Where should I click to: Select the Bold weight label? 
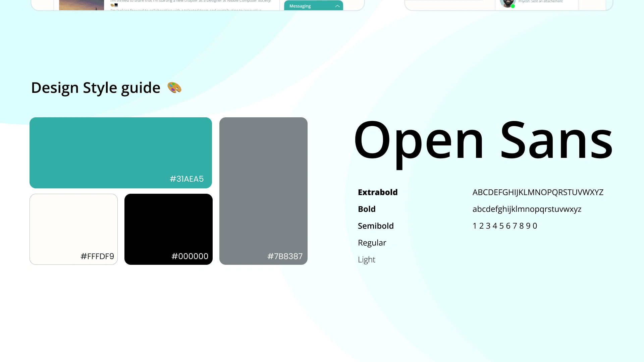click(367, 209)
